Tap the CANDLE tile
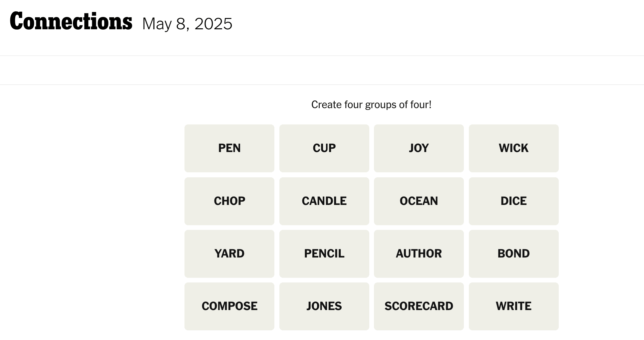The image size is (644, 340). click(324, 201)
